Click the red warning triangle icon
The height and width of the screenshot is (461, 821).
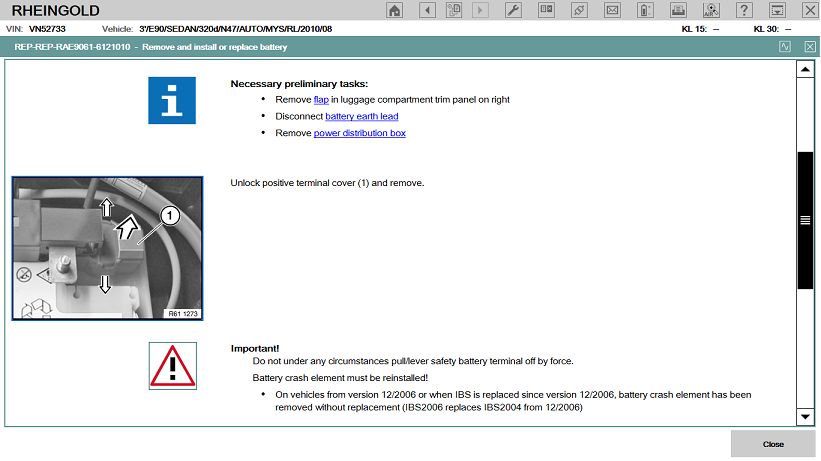tap(173, 366)
